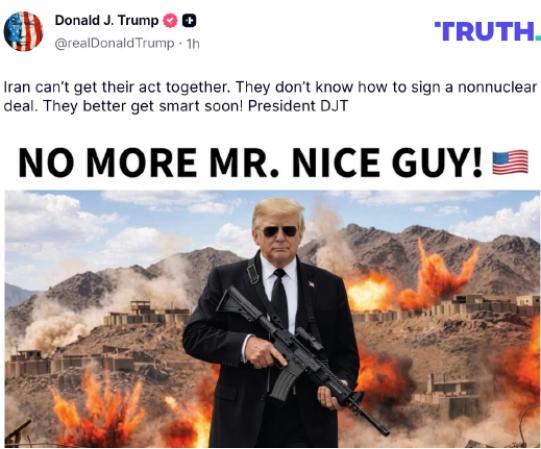This screenshot has height=449, width=541.
Task: Click the red verified checkmark badge
Action: pyautogui.click(x=170, y=21)
